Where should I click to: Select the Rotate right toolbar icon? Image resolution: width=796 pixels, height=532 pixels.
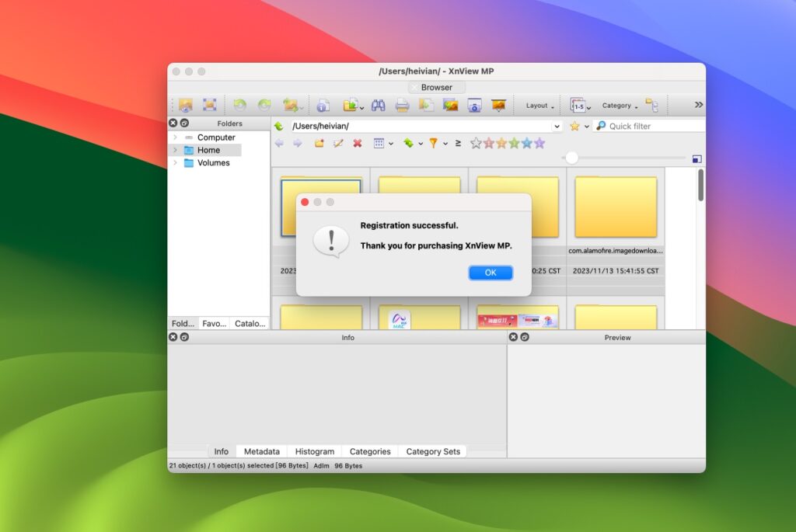[x=264, y=104]
